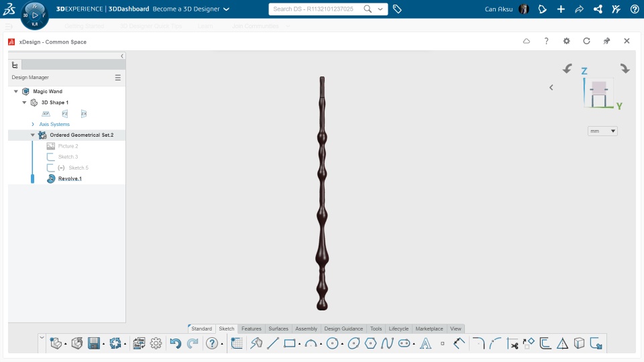644x362 pixels.
Task: Select Sketch.3 in the tree
Action: 68,157
